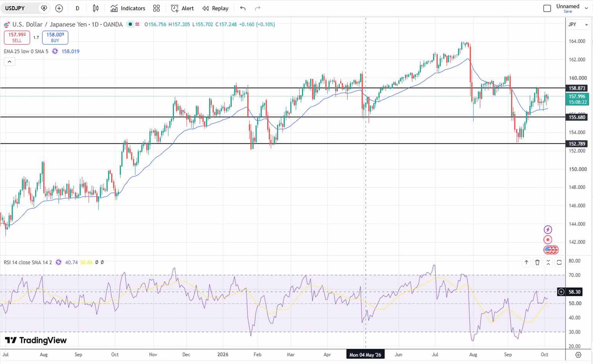Image resolution: width=593 pixels, height=364 pixels.
Task: Open the JPY currency dropdown
Action: pyautogui.click(x=578, y=24)
